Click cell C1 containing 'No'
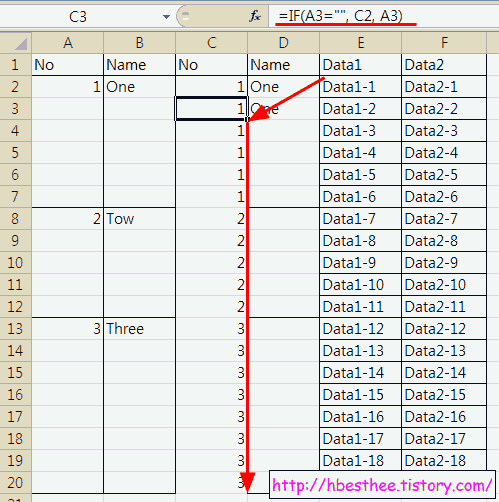Screen dimensions: 499x502 (x=212, y=65)
